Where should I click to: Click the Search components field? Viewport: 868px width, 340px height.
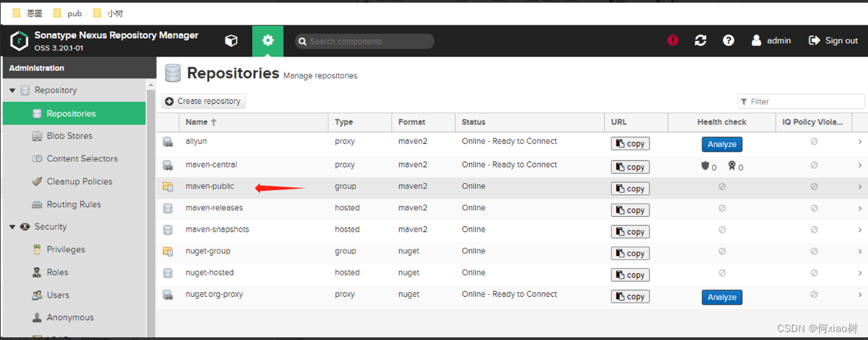click(x=364, y=41)
